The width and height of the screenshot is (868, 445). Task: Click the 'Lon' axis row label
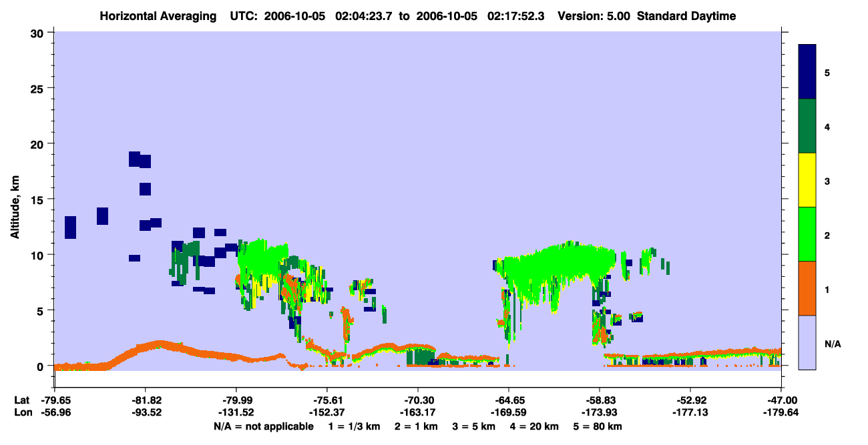click(22, 412)
